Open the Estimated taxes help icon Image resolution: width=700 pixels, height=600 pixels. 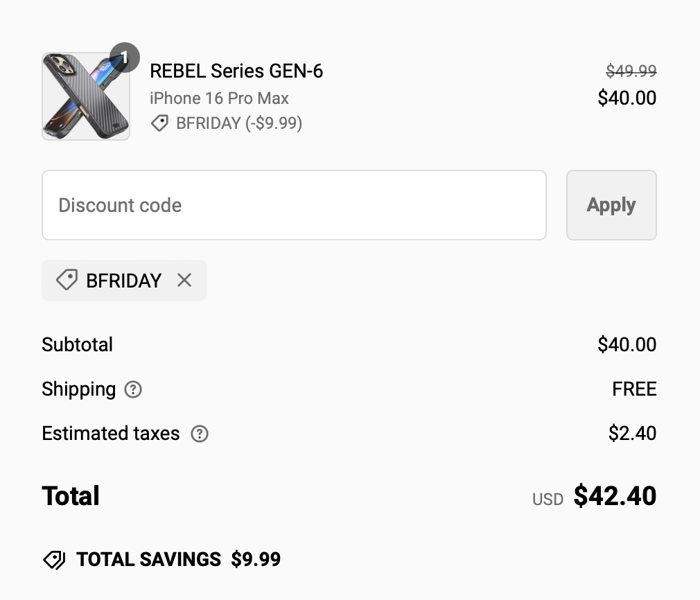pyautogui.click(x=200, y=434)
